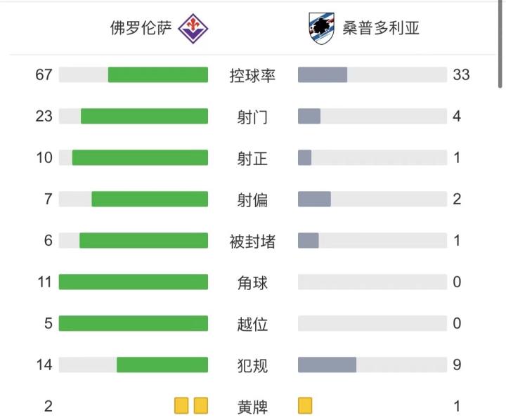Click the 角球 stat label
This screenshot has height=420, width=506.
point(253,282)
